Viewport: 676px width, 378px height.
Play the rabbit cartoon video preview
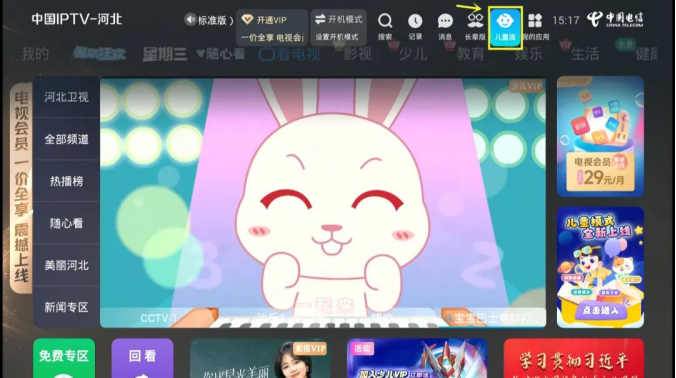(323, 203)
